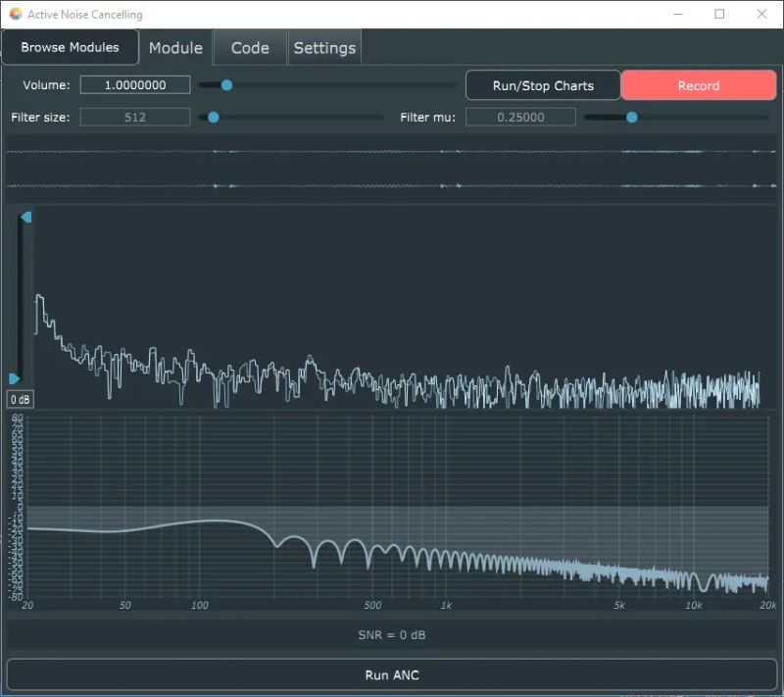Click the upper spectrum range arrow marker
This screenshot has height=697, width=784.
26,217
